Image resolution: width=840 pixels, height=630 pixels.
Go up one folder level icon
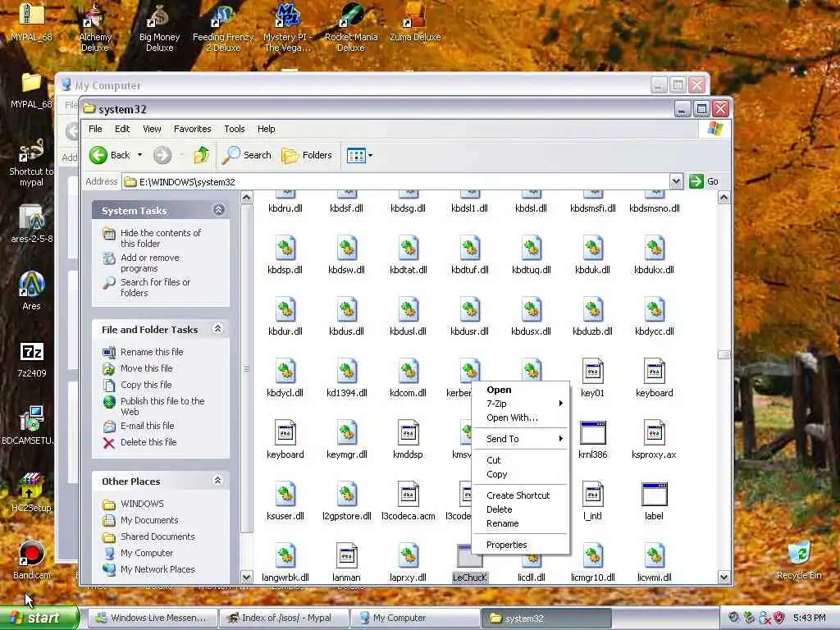[x=202, y=155]
